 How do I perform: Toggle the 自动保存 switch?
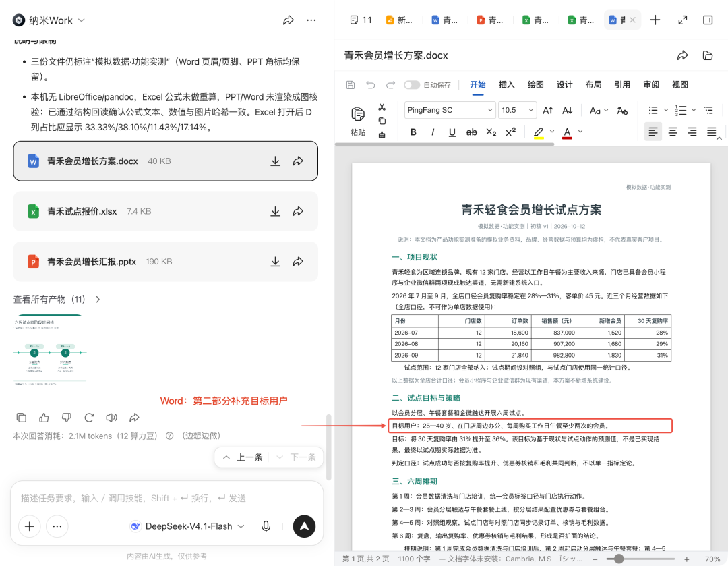[412, 85]
